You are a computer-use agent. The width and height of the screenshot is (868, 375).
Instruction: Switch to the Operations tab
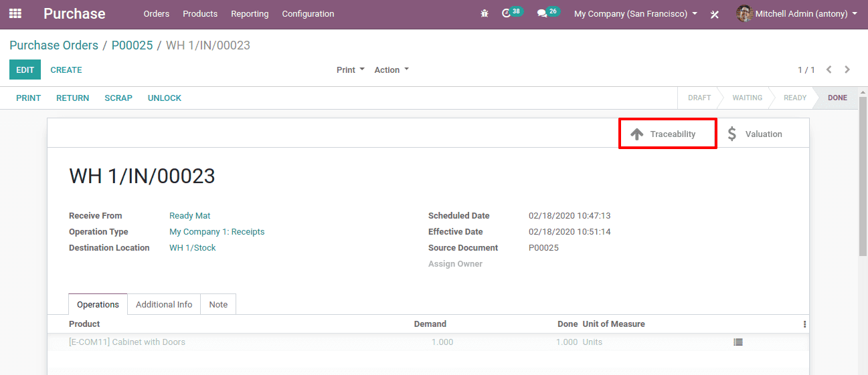click(98, 304)
